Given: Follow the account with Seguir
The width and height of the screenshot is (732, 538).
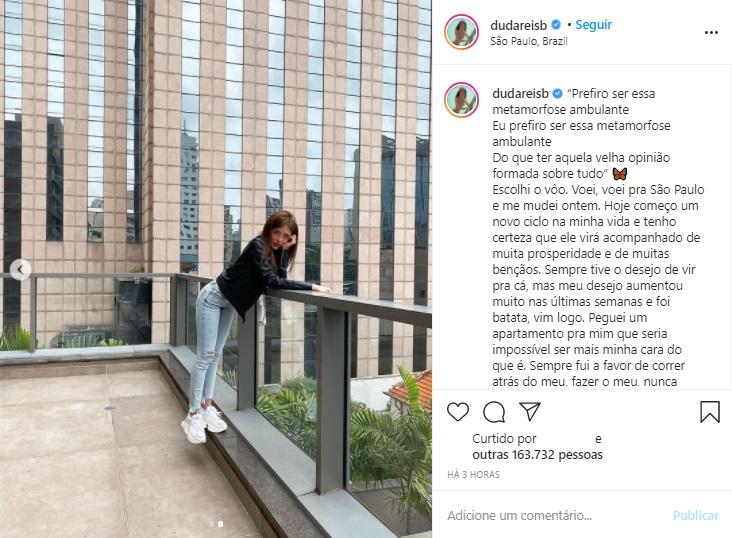Looking at the screenshot, I should pyautogui.click(x=593, y=25).
